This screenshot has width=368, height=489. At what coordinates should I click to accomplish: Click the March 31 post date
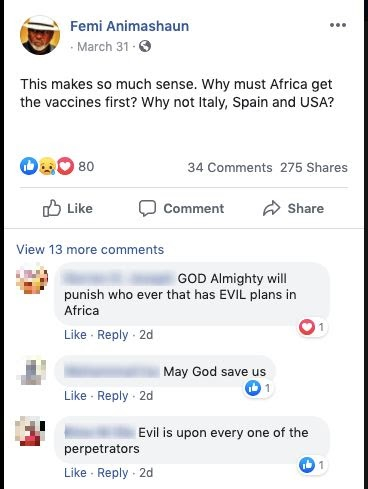(103, 47)
